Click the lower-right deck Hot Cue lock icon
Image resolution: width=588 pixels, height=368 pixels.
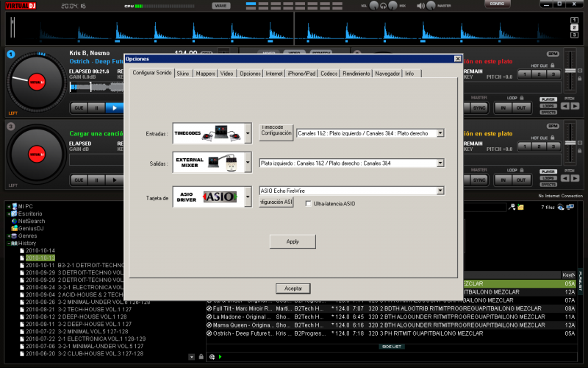click(x=552, y=138)
